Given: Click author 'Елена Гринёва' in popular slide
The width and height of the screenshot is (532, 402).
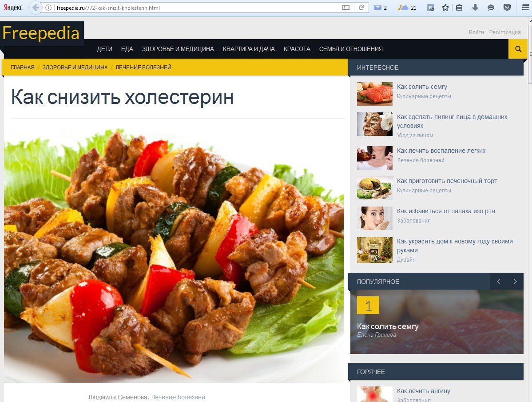Looking at the screenshot, I should (x=376, y=335).
